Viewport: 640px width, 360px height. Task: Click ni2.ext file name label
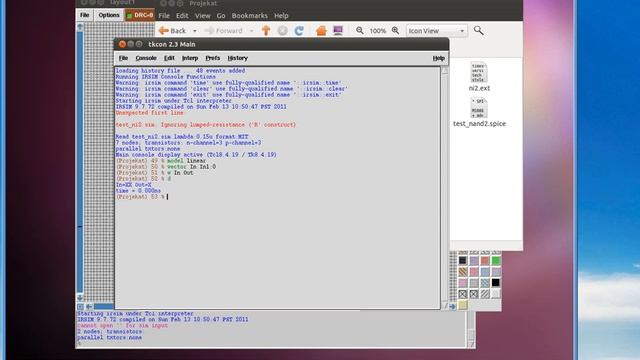click(479, 88)
